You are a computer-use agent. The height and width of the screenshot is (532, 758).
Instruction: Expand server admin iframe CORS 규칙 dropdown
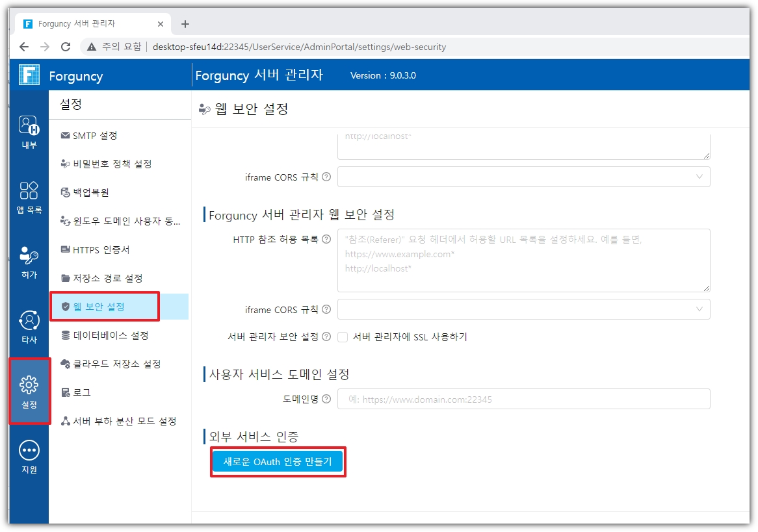[x=523, y=309]
